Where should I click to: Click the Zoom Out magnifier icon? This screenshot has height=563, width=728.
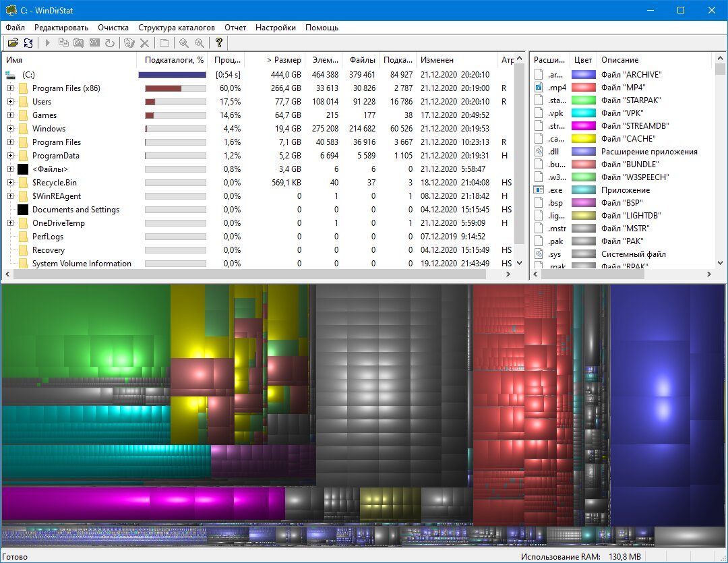(x=199, y=42)
